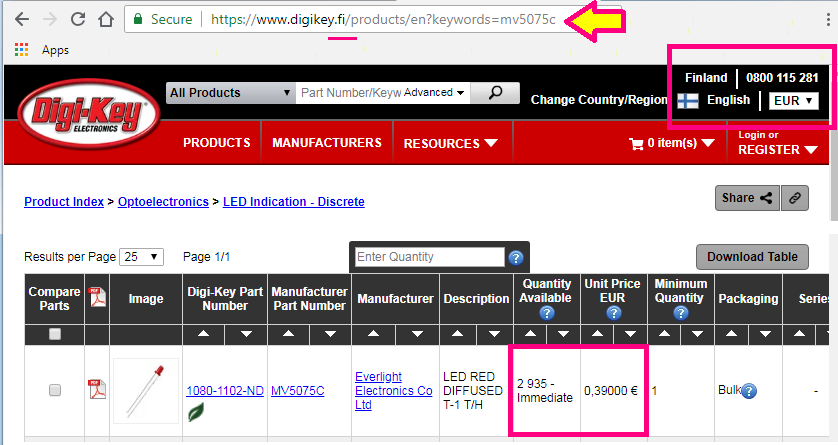Image resolution: width=838 pixels, height=445 pixels.
Task: Sort Digi-Key Part Number descending
Action: click(246, 334)
